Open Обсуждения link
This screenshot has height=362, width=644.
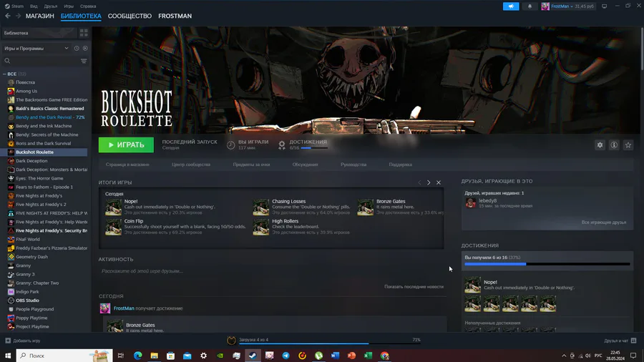point(305,164)
